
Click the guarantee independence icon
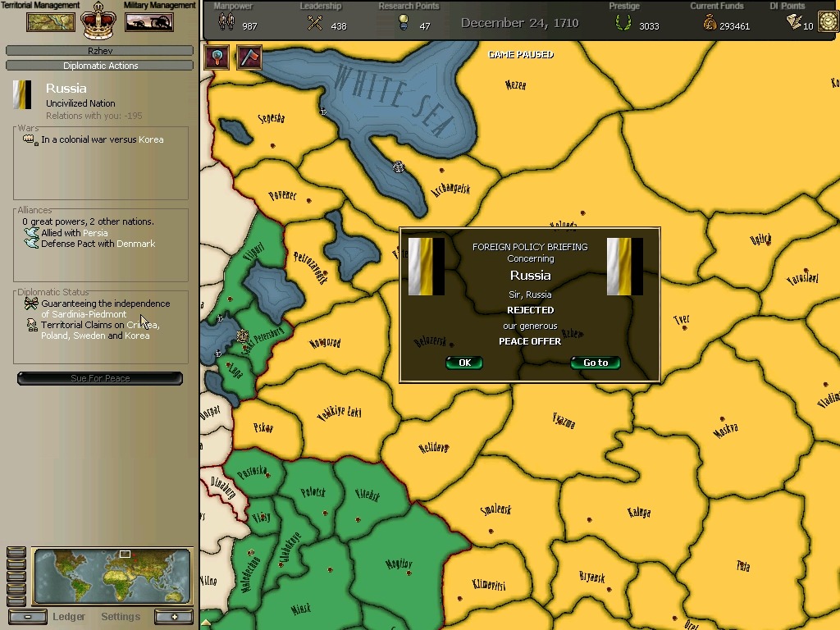pos(31,304)
